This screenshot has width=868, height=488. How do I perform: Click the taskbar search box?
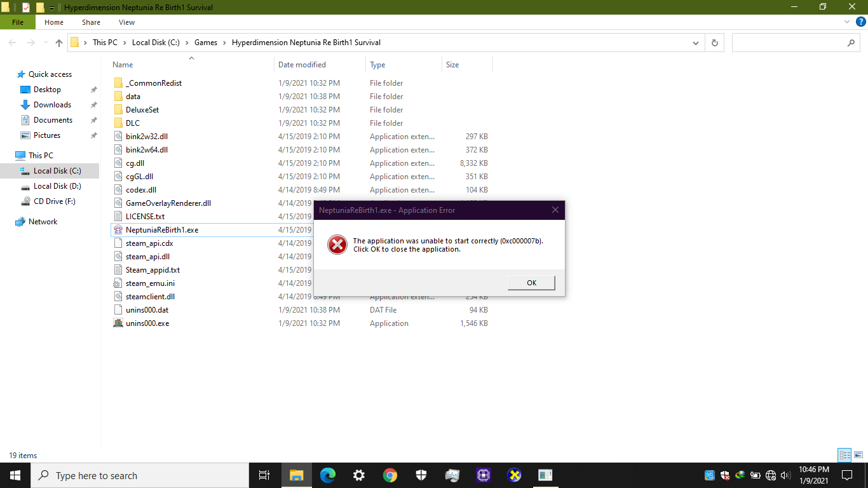pos(140,475)
